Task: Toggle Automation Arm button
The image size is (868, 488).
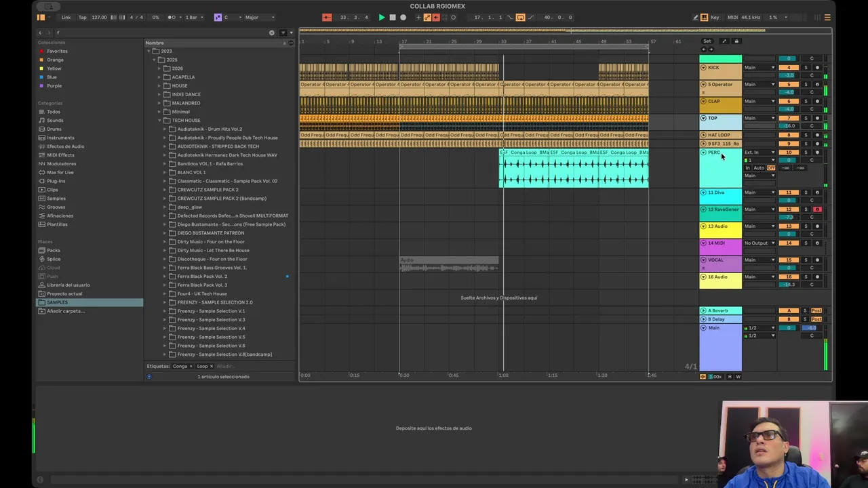Action: (x=427, y=18)
